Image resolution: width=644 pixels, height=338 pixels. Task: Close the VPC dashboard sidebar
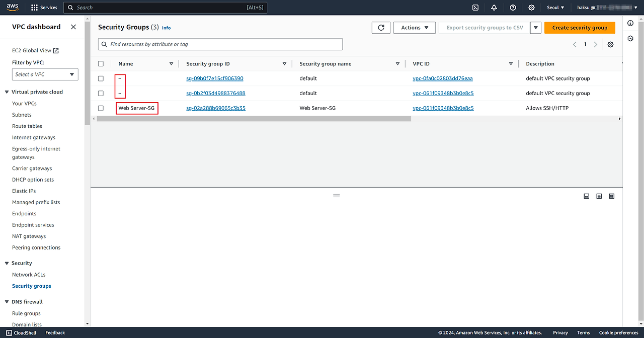pyautogui.click(x=73, y=27)
